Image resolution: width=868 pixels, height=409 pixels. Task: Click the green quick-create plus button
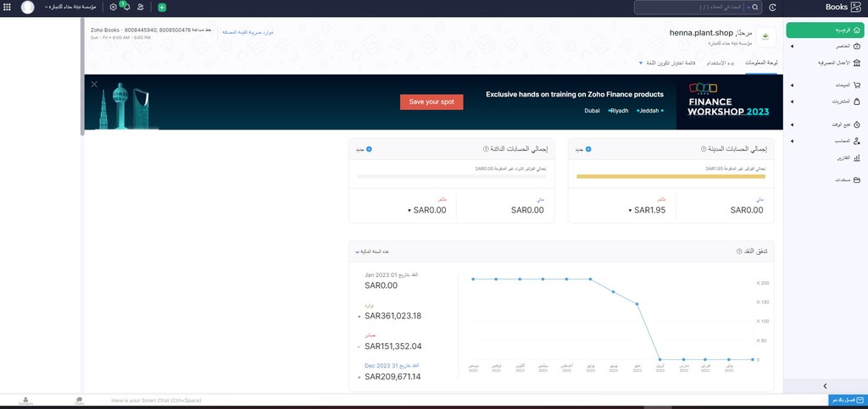coord(162,8)
